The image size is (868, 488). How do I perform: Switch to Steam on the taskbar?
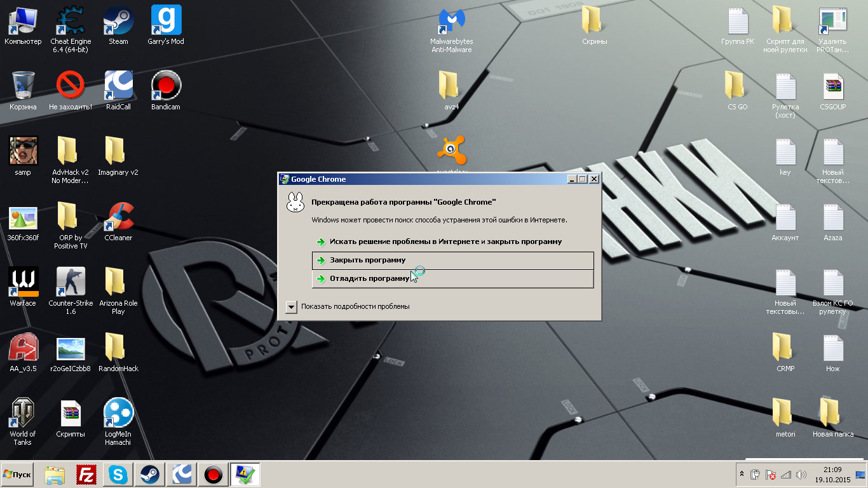[149, 475]
